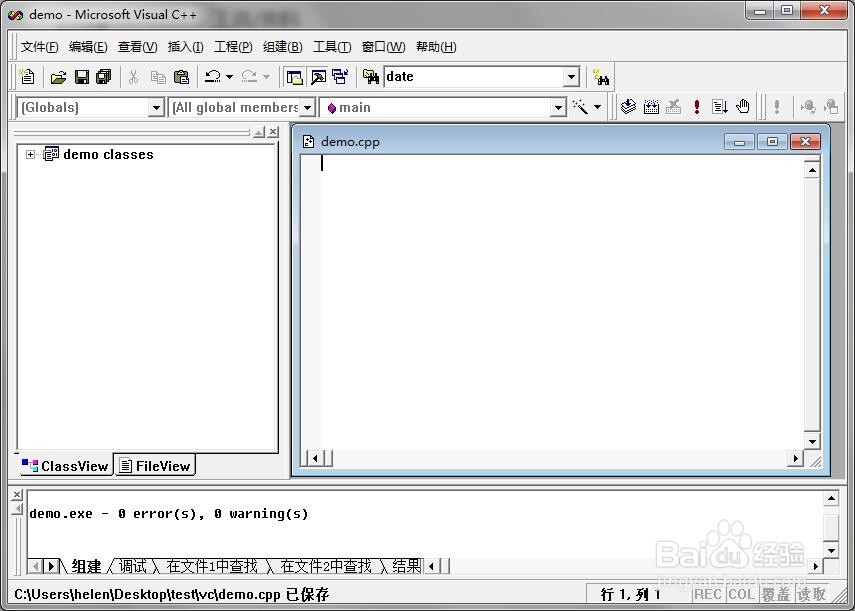
Task: Click the Redo arrow icon
Action: click(x=249, y=77)
